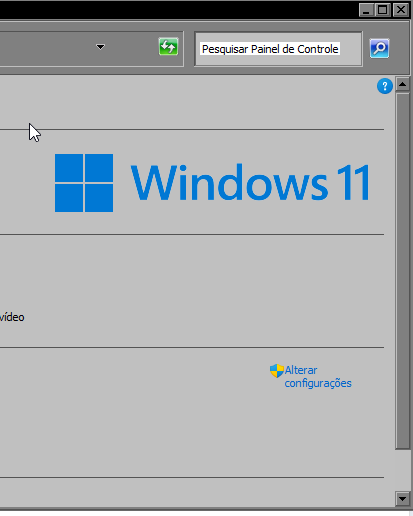Open the Alterar configurações link
This screenshot has width=413, height=516.
point(318,377)
